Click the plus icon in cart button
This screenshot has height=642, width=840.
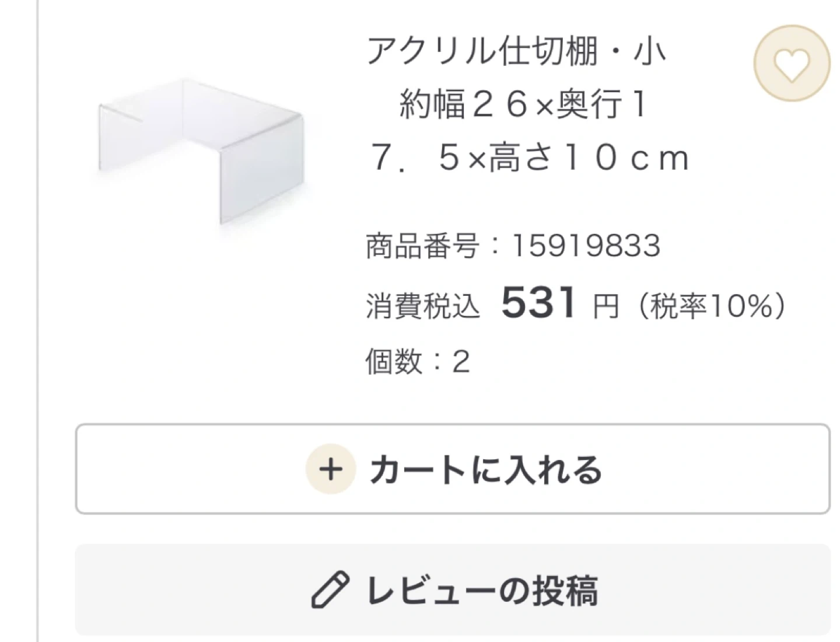pos(331,469)
